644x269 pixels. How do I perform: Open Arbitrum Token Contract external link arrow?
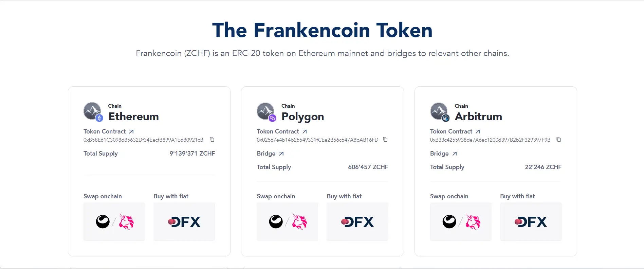tap(478, 131)
